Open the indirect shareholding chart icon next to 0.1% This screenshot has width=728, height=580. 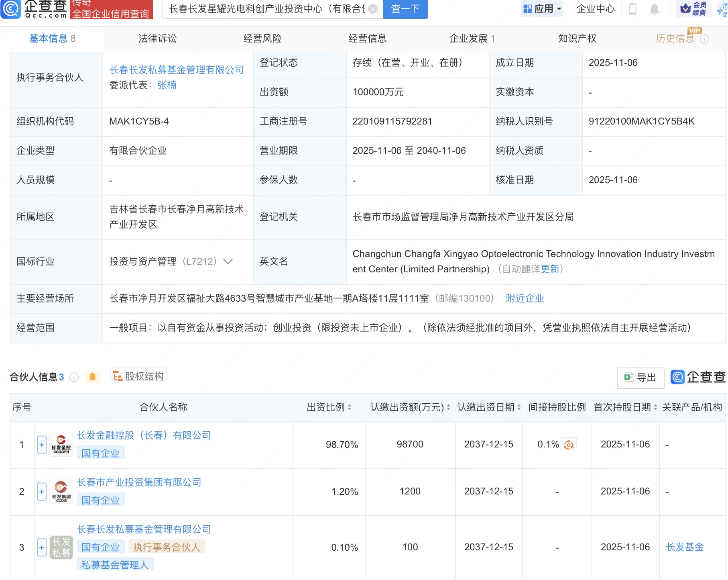point(569,444)
